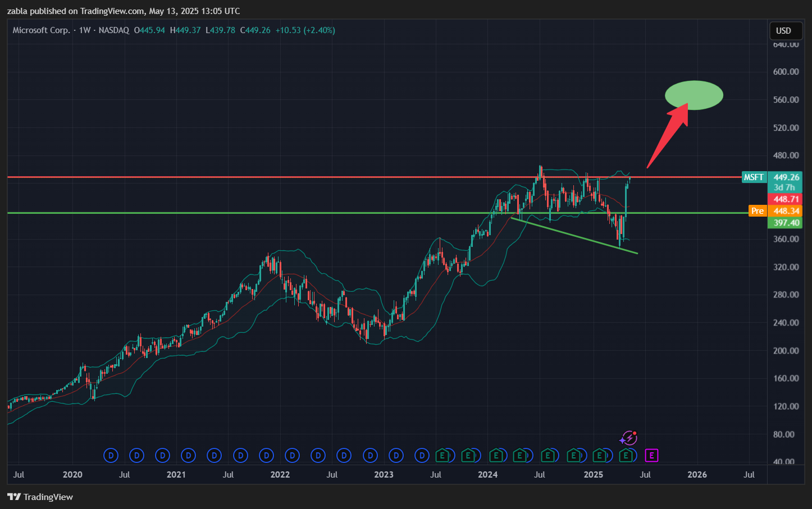This screenshot has height=509, width=812.
Task: Open the first green E earnings icon above Jul 2023
Action: click(x=443, y=455)
